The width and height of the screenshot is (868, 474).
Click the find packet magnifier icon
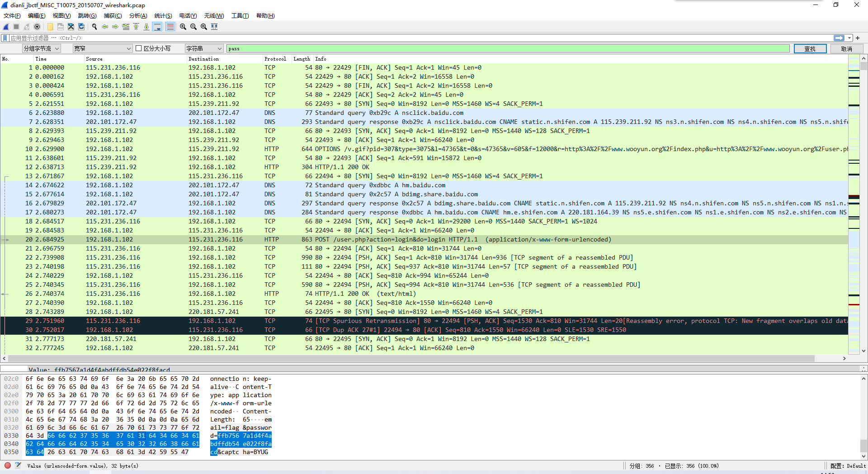click(94, 27)
